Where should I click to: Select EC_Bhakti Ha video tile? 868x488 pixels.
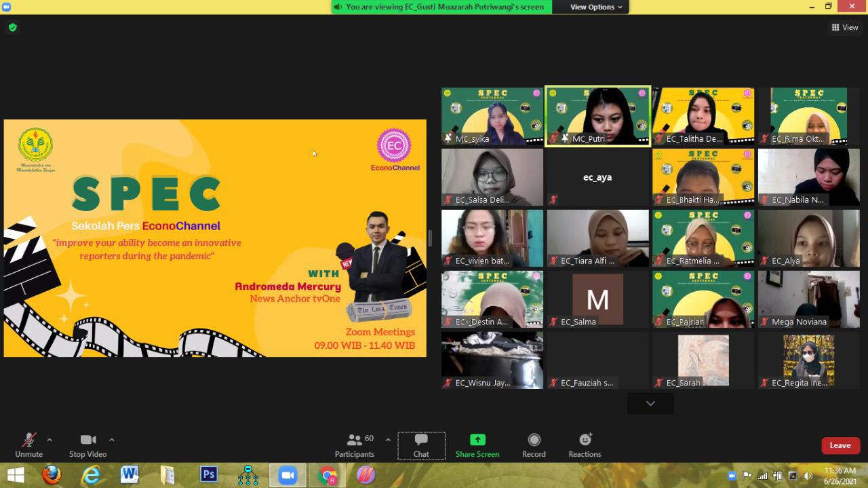[703, 177]
